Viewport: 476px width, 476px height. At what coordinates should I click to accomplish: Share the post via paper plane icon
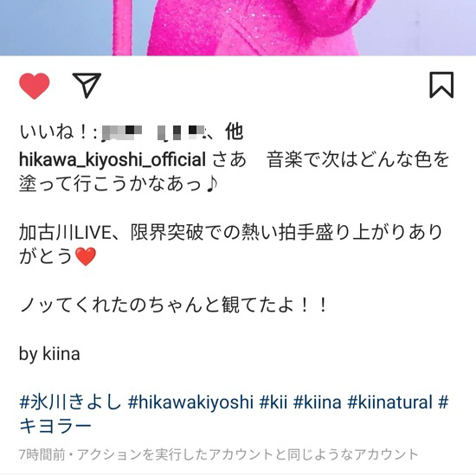[x=87, y=86]
